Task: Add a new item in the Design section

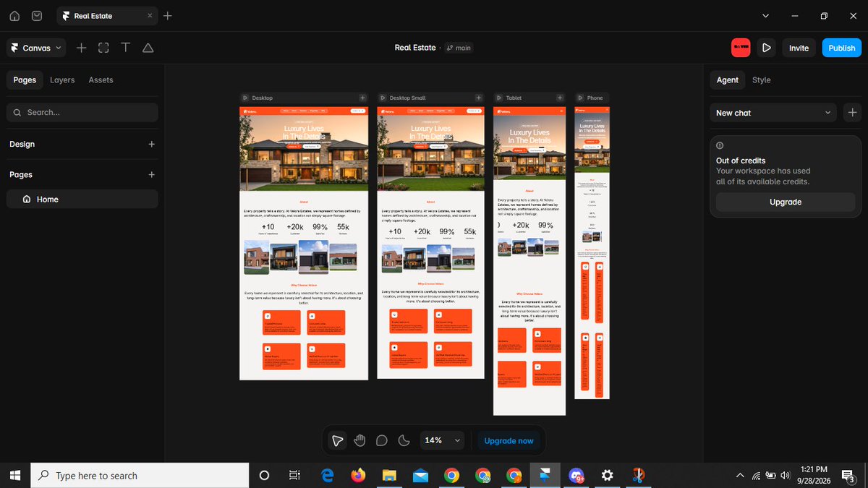Action: coord(152,144)
